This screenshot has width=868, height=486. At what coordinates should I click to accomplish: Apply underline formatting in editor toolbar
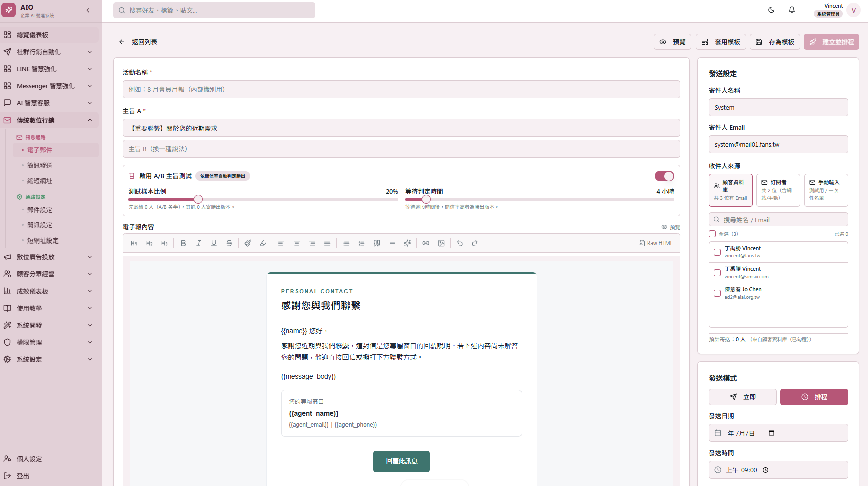(214, 243)
